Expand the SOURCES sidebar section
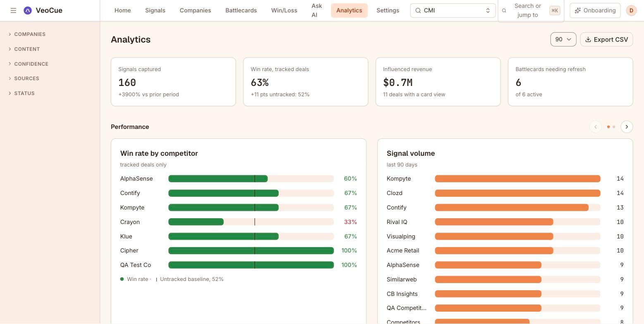Viewport: 644px width, 324px height. point(24,79)
